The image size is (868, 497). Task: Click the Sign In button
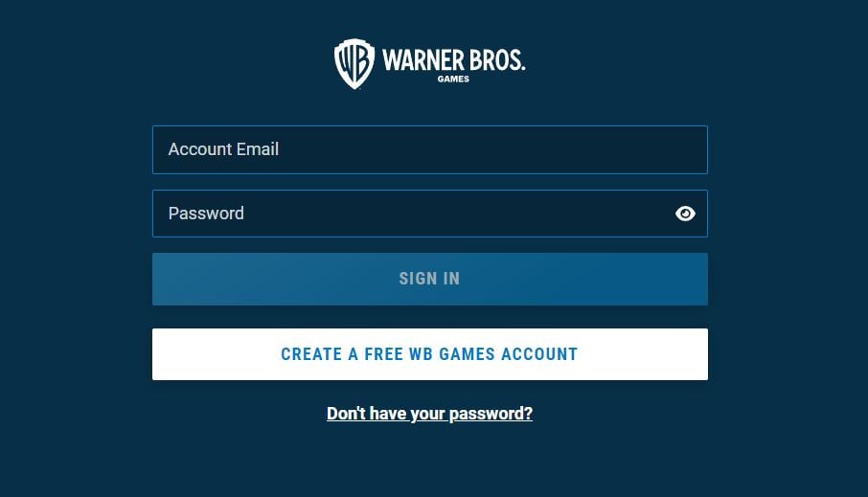coord(430,279)
